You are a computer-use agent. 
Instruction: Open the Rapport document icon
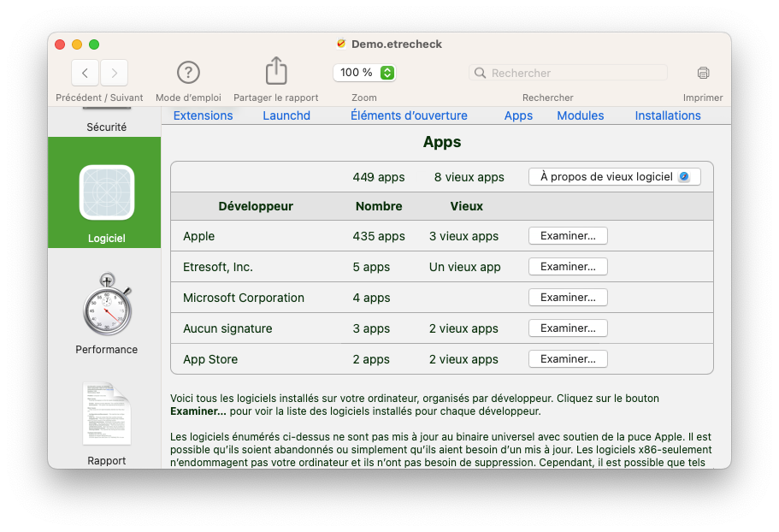click(x=107, y=413)
